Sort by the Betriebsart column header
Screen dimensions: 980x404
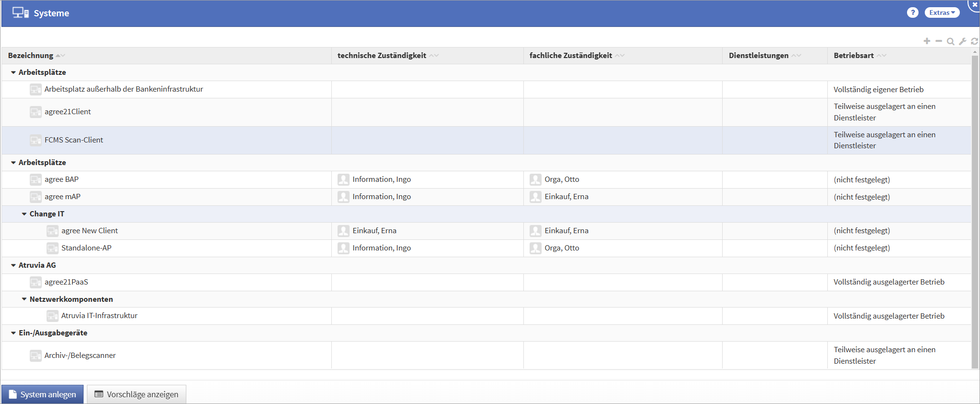click(853, 56)
